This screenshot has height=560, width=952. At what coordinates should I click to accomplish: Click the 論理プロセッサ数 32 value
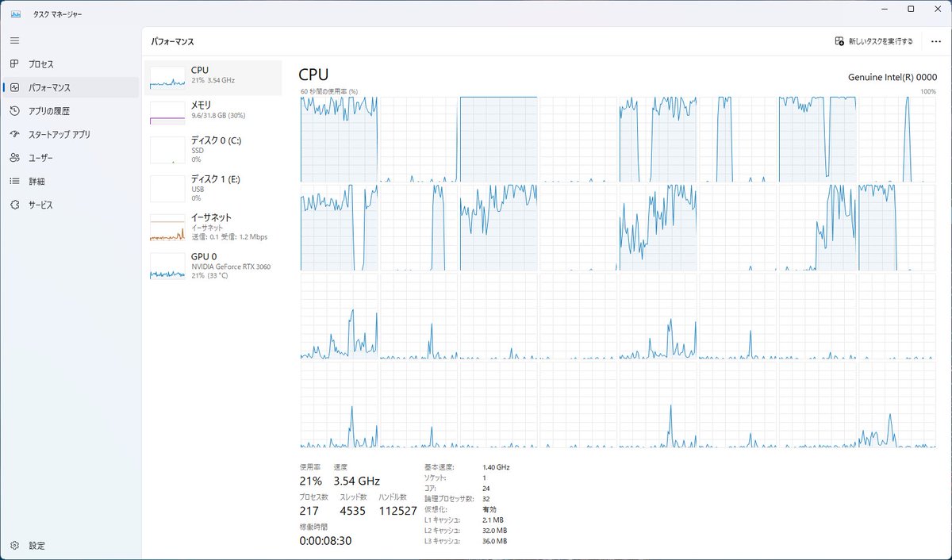pos(486,499)
